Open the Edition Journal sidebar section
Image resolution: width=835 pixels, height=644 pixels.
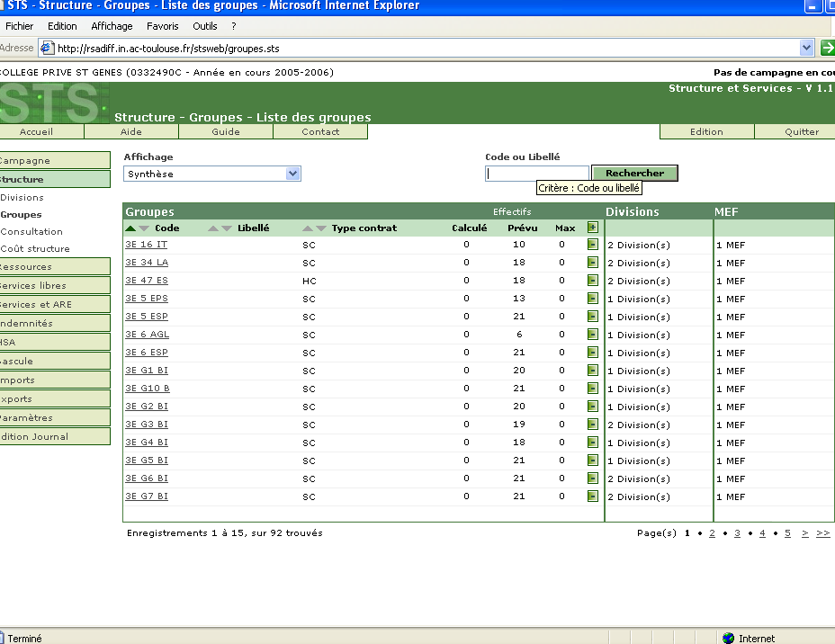pyautogui.click(x=54, y=436)
